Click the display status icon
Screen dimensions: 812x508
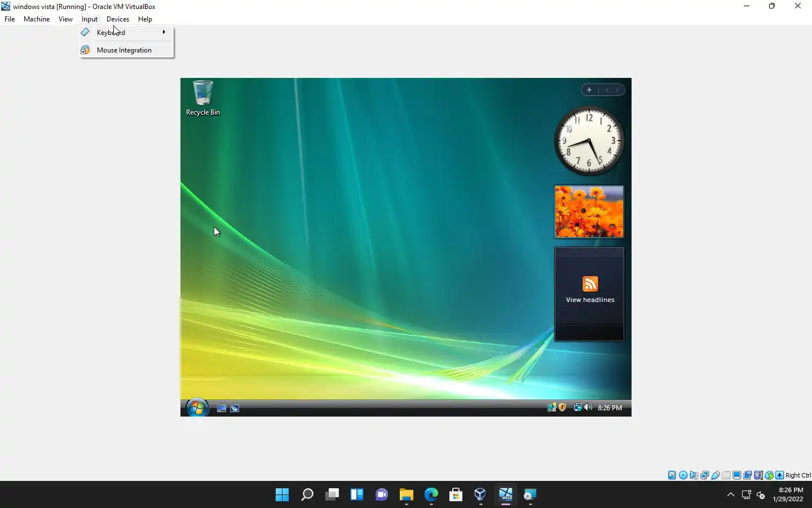[x=737, y=475]
